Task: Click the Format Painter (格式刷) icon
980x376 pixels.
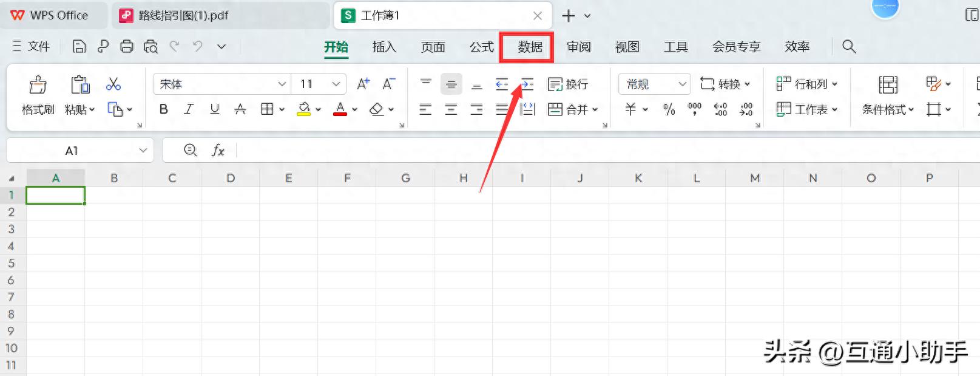Action: [x=38, y=85]
